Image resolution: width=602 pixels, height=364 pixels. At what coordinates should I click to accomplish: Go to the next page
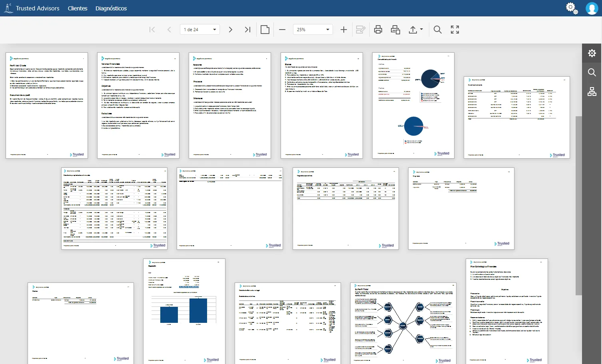(x=230, y=30)
